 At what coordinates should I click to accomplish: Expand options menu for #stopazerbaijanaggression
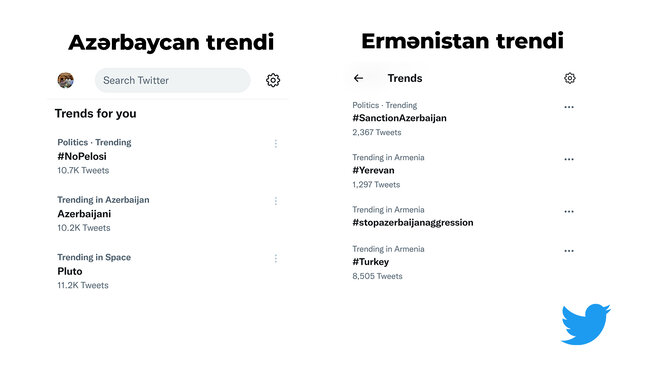(569, 211)
